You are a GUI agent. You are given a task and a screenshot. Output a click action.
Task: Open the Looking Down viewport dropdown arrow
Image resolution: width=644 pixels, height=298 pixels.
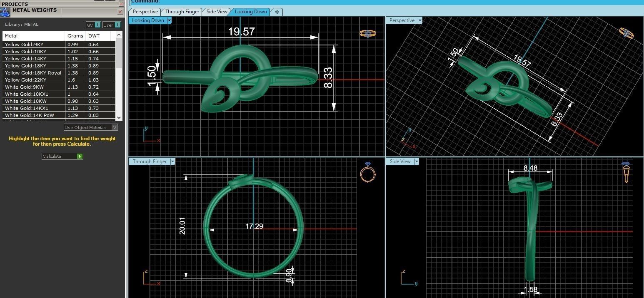pos(169,20)
